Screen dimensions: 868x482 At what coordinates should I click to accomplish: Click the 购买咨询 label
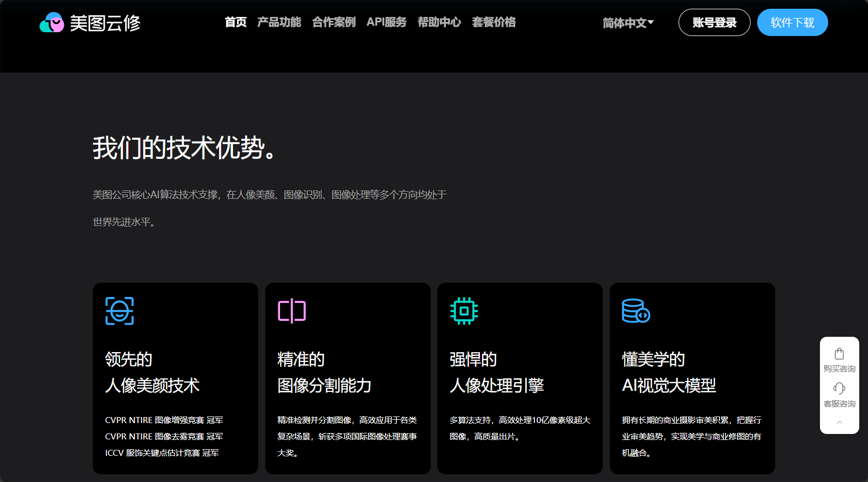[x=839, y=369]
